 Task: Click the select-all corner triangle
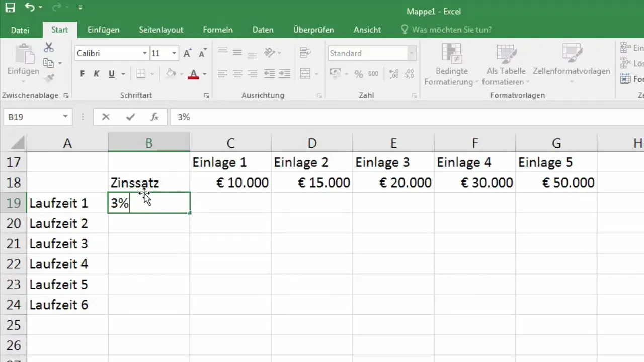[18, 143]
